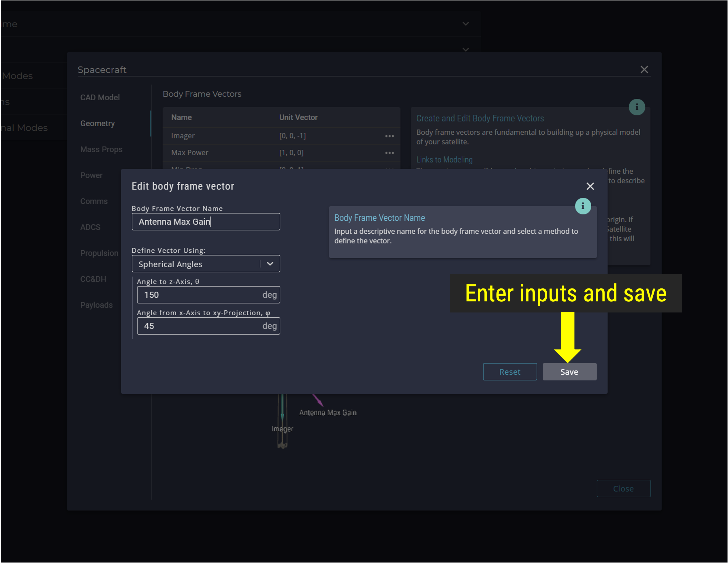The height and width of the screenshot is (563, 728).
Task: Click the Imager unit vector value
Action: (292, 136)
